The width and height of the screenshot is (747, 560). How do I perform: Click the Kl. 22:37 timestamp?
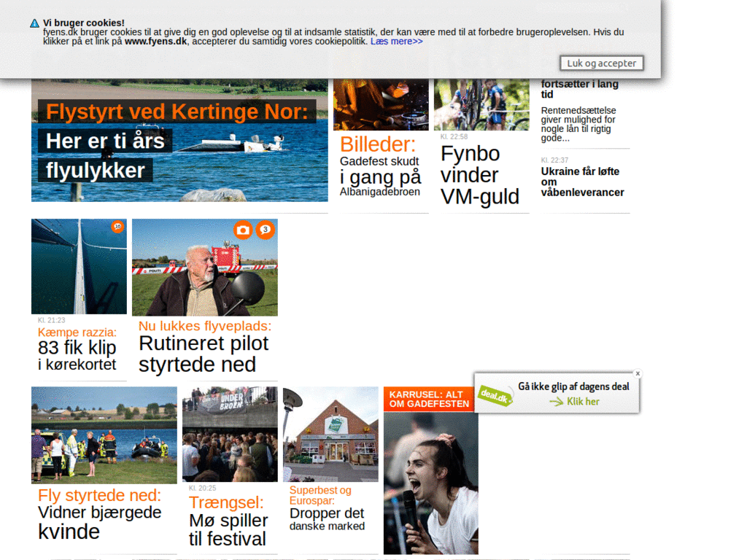pyautogui.click(x=554, y=160)
